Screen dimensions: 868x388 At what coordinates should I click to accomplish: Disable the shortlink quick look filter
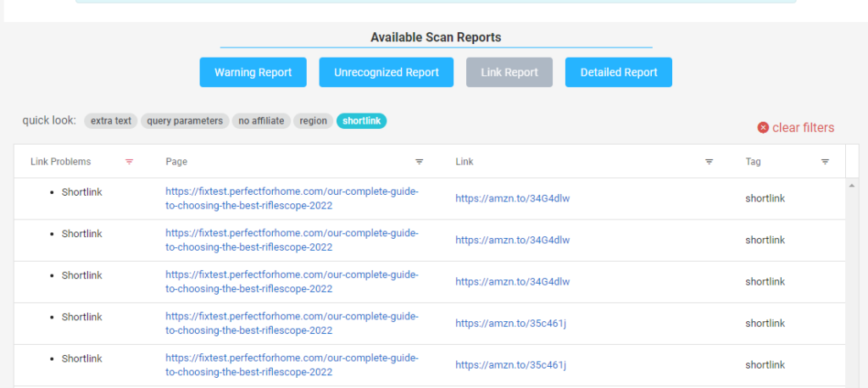[361, 120]
